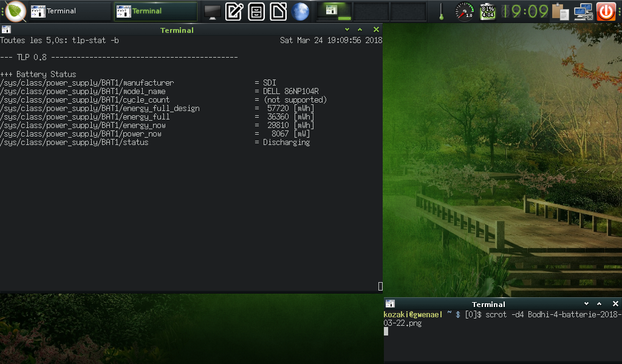Click the '--- TLP 0.8' line
Screen dimensions: 622x364
[x=119, y=58]
